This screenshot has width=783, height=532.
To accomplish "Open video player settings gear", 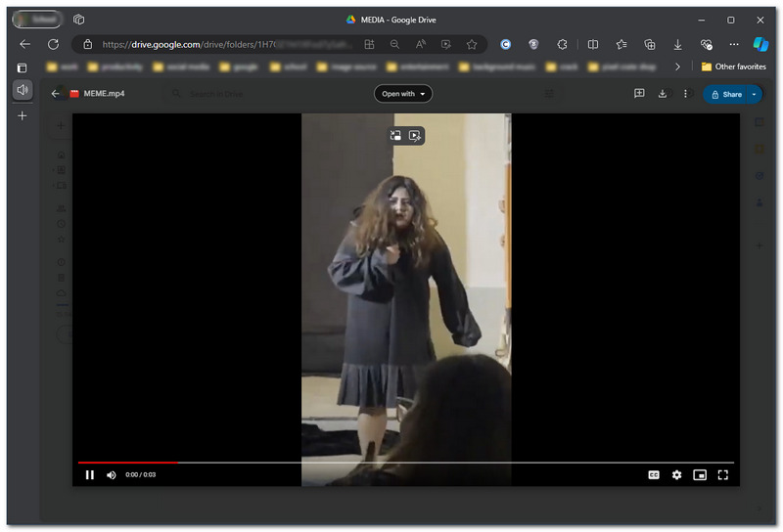I will point(676,474).
